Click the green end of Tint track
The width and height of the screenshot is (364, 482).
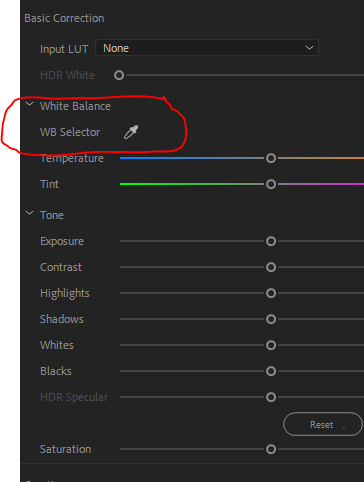(127, 184)
